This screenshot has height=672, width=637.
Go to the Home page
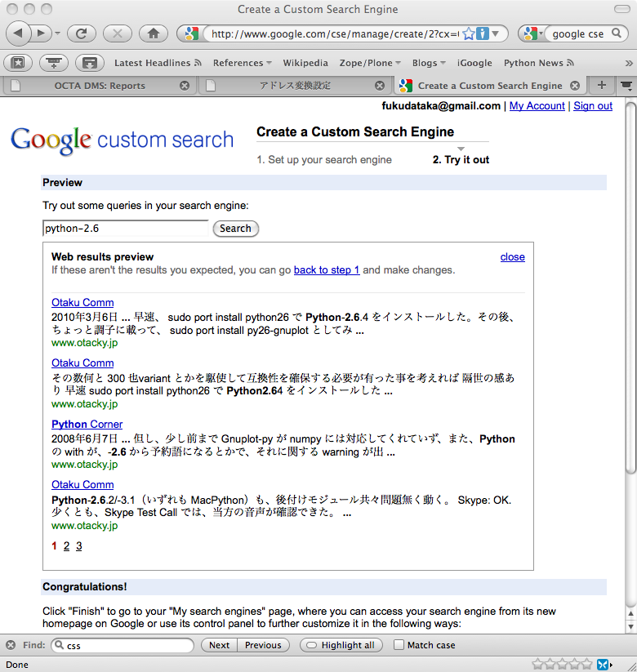(153, 33)
